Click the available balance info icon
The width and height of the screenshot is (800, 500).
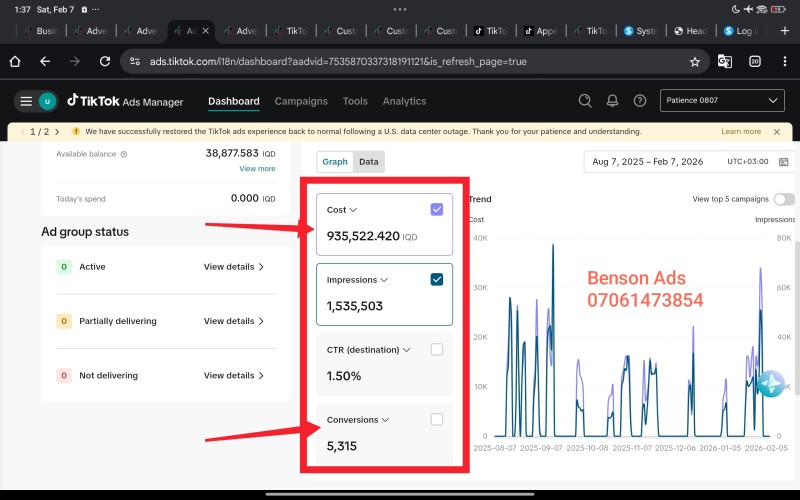tap(123, 154)
